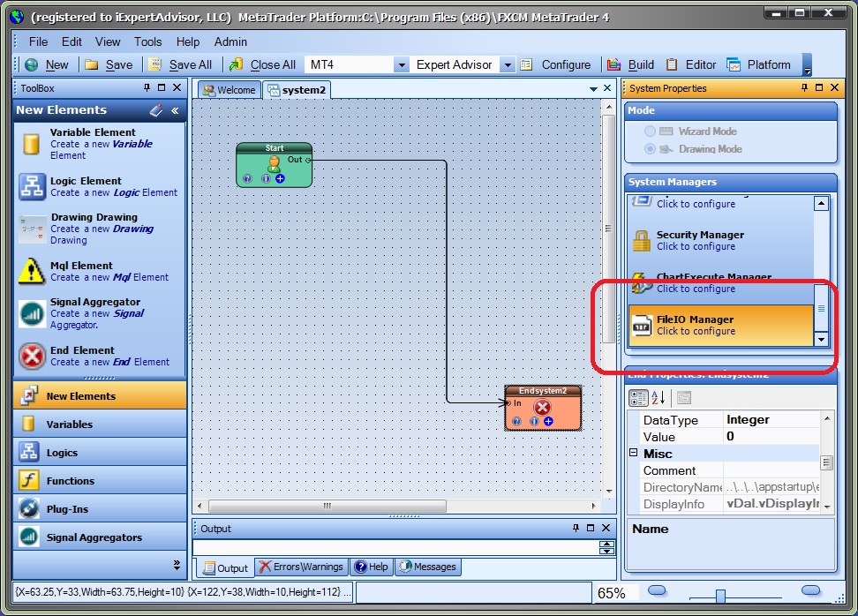Select the Drawing Drawing icon
The height and width of the screenshot is (616, 858).
pos(31,229)
